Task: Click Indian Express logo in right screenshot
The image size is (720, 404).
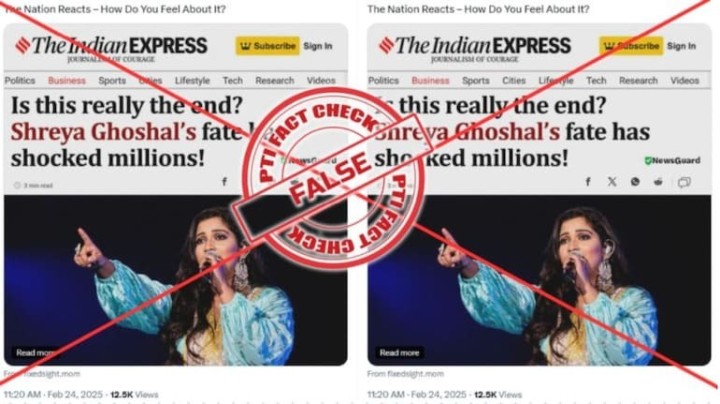Action: pyautogui.click(x=475, y=46)
